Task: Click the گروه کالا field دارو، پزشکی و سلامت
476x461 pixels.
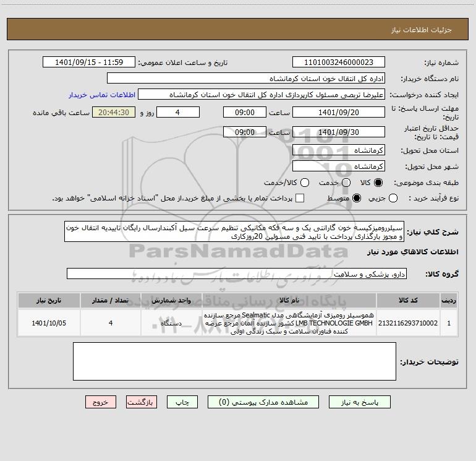Action: tap(237, 274)
